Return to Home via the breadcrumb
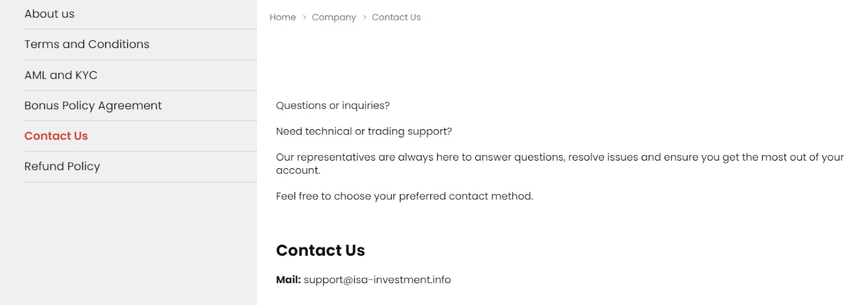Screen dimensions: 868x305 (283, 17)
